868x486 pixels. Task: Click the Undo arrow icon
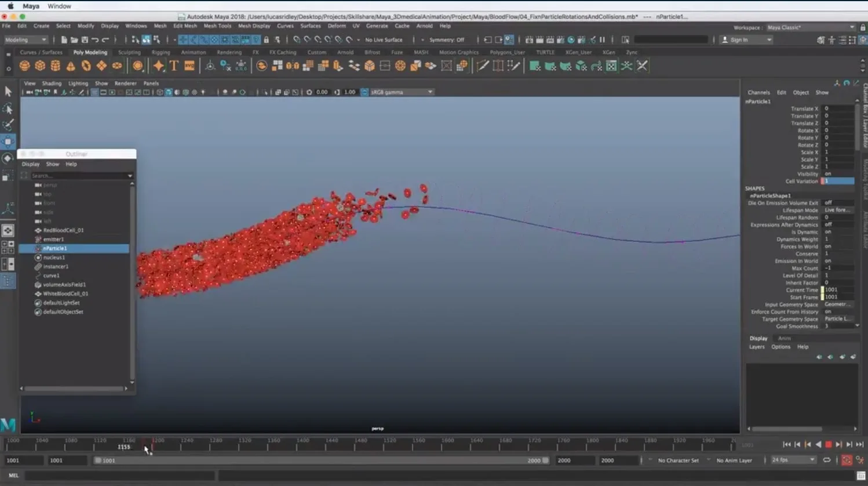click(95, 39)
